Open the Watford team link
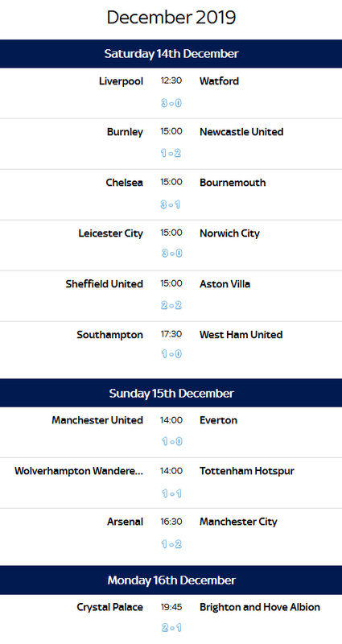Image resolution: width=342 pixels, height=644 pixels. point(219,81)
